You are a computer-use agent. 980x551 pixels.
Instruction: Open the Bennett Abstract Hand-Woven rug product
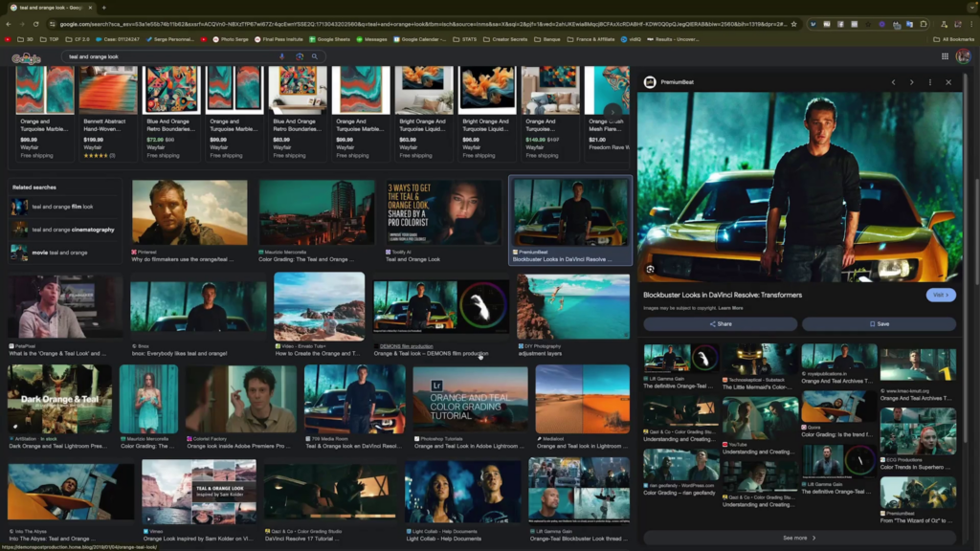pyautogui.click(x=108, y=114)
